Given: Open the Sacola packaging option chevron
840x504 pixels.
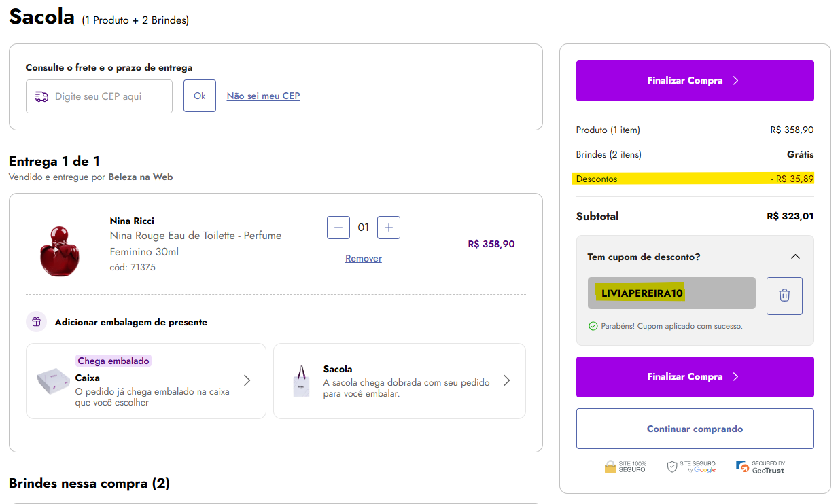Looking at the screenshot, I should point(506,380).
